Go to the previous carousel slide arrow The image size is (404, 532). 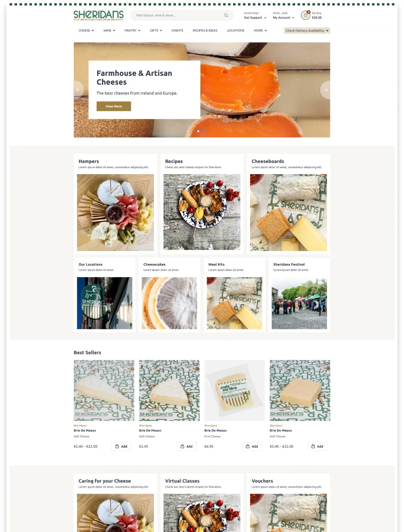[79, 90]
